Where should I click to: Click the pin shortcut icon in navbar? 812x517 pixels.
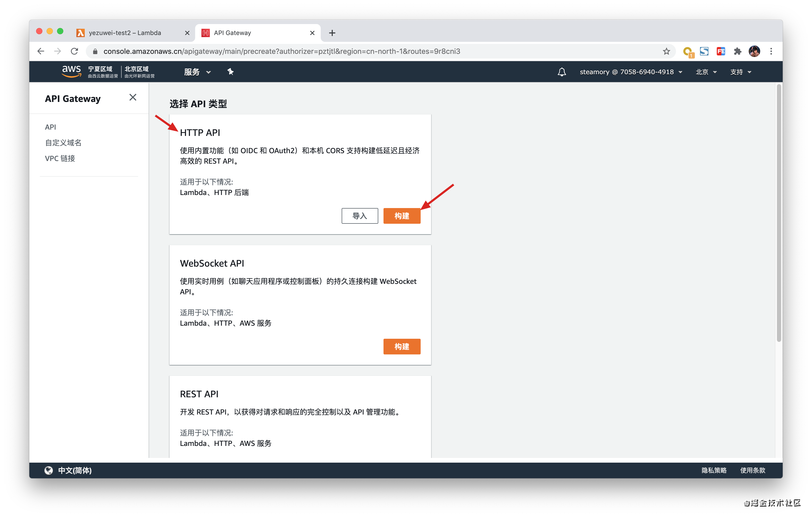click(x=230, y=71)
